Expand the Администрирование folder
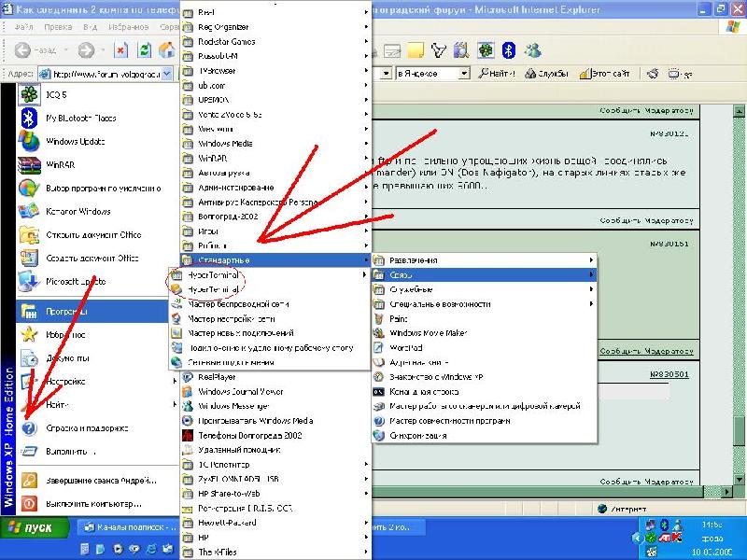Viewport: 747px width, 560px height. pos(275,188)
